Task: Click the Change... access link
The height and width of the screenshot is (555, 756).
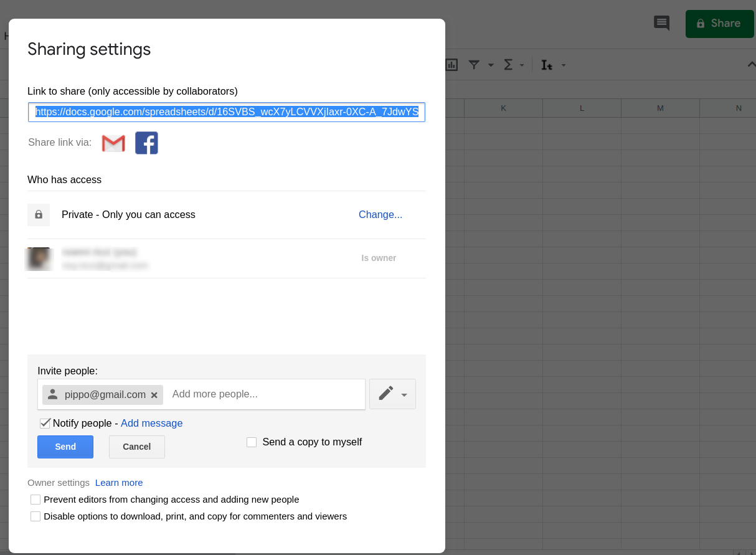Action: tap(380, 214)
